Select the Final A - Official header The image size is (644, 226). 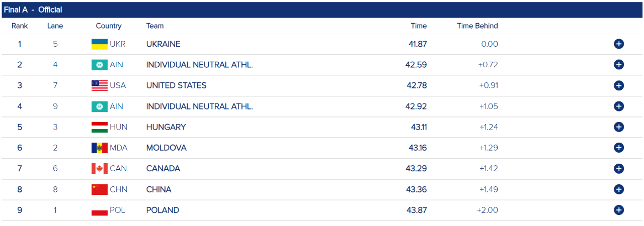(x=33, y=10)
